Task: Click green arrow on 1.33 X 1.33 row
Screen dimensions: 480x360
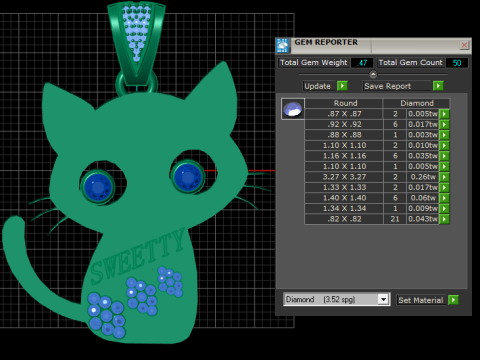Action: [444, 188]
